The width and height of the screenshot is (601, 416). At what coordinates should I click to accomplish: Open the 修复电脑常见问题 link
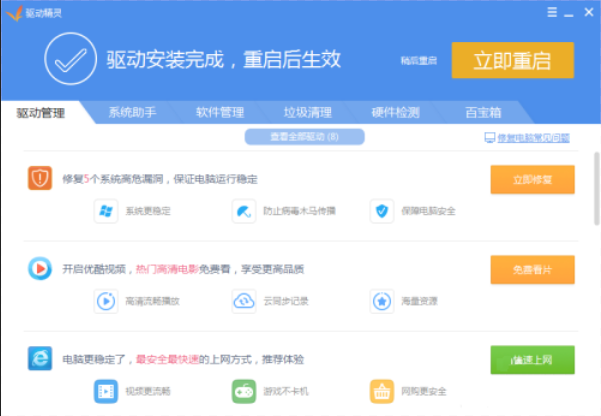534,138
